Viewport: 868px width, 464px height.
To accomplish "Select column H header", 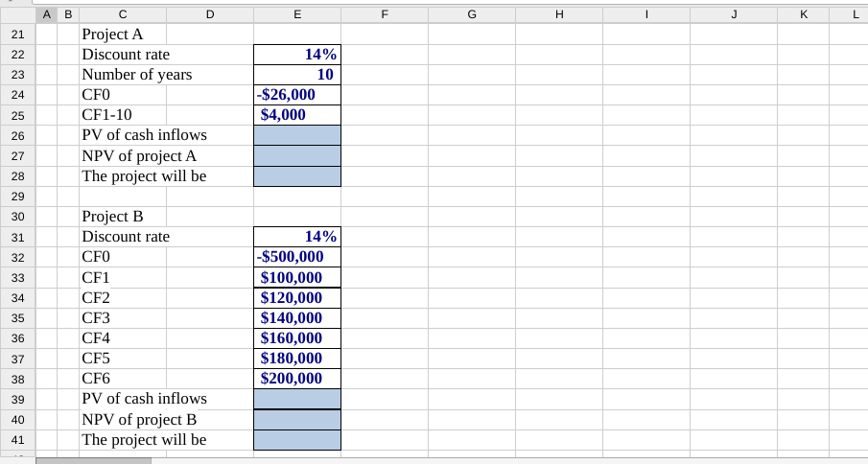I will (559, 15).
